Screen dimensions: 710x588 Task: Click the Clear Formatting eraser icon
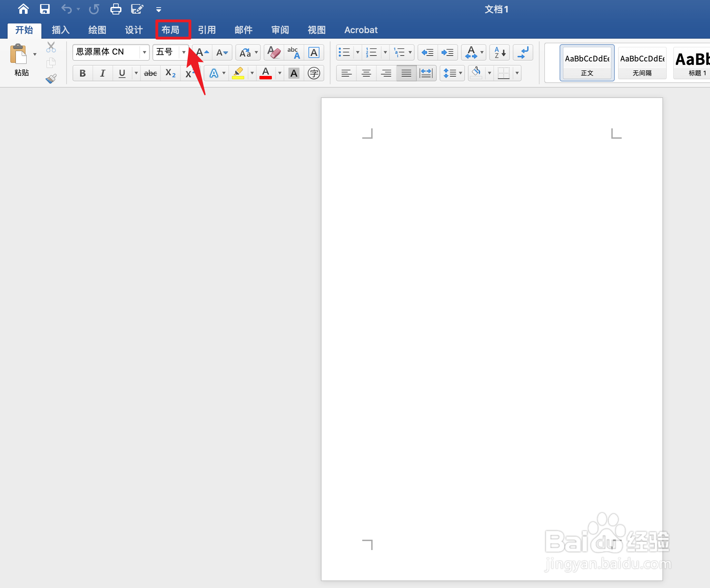(x=274, y=52)
